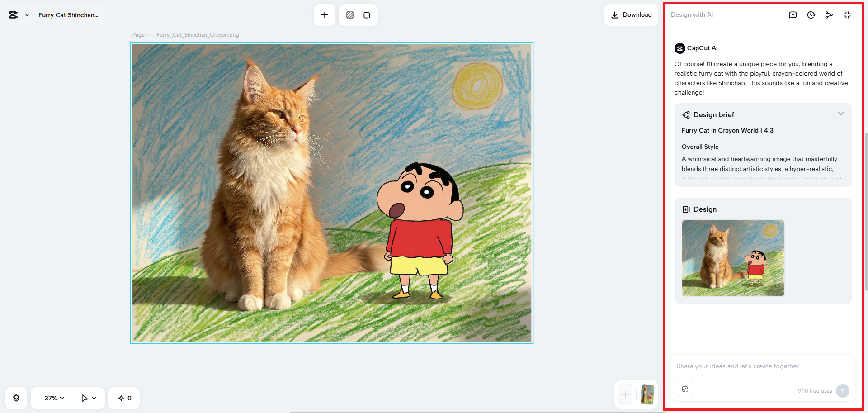Click the plus add button above canvas
Viewport: 868px width, 413px height.
[325, 15]
